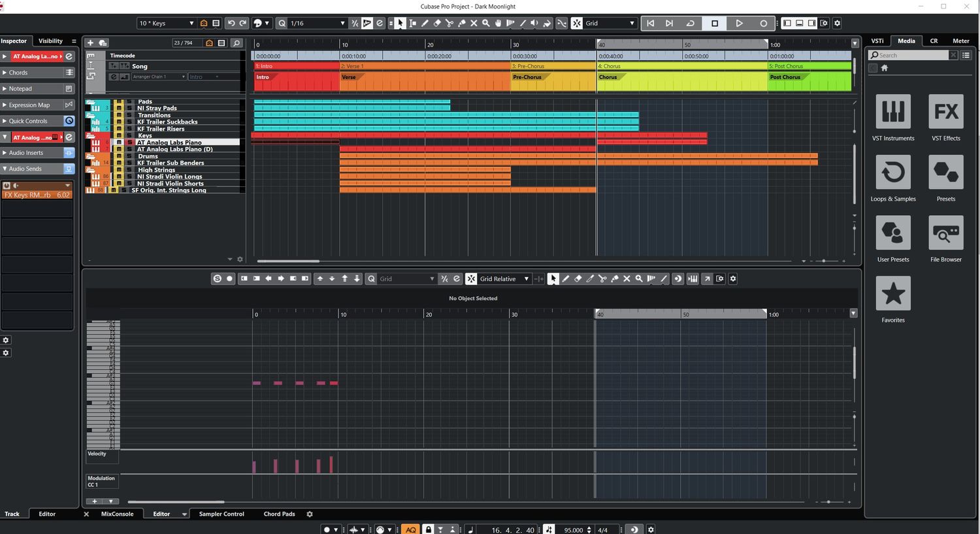Toggle Snap in the Key Editor toolbar
The width and height of the screenshot is (980, 534).
coord(471,278)
